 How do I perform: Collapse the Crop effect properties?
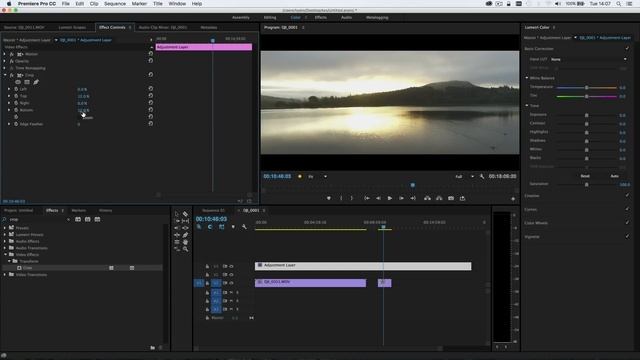coord(5,75)
